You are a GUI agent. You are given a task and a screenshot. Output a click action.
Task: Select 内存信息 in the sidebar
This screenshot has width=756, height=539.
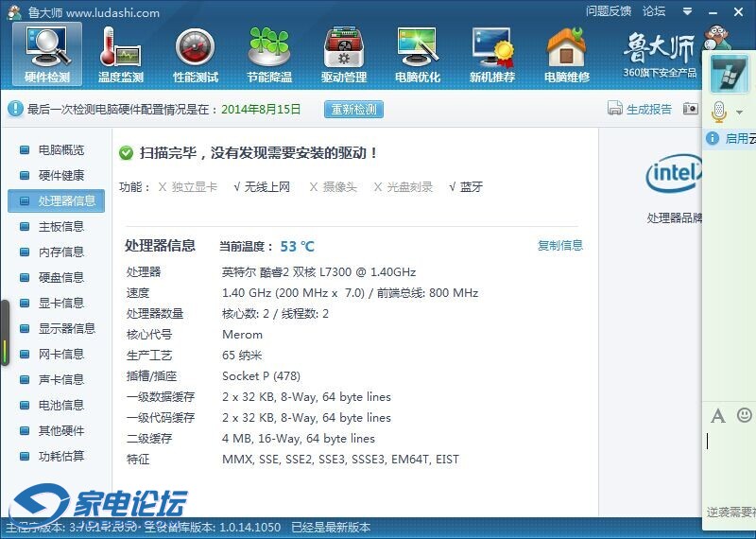coord(60,252)
